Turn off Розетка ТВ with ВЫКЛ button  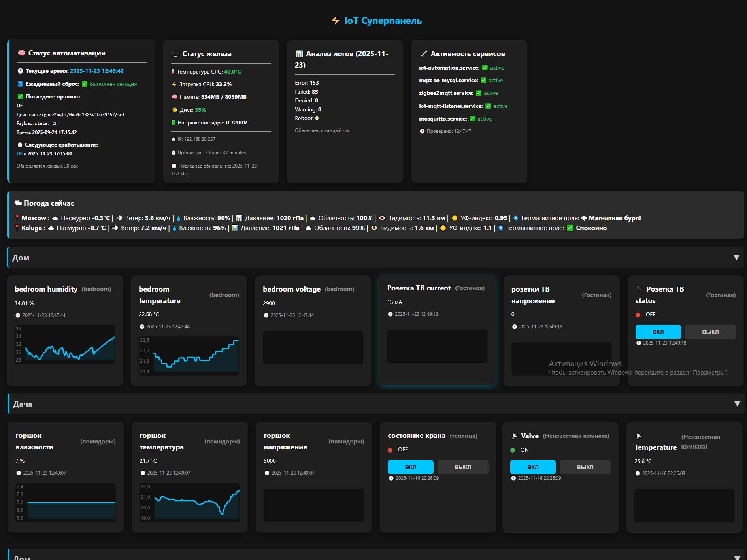(x=710, y=332)
